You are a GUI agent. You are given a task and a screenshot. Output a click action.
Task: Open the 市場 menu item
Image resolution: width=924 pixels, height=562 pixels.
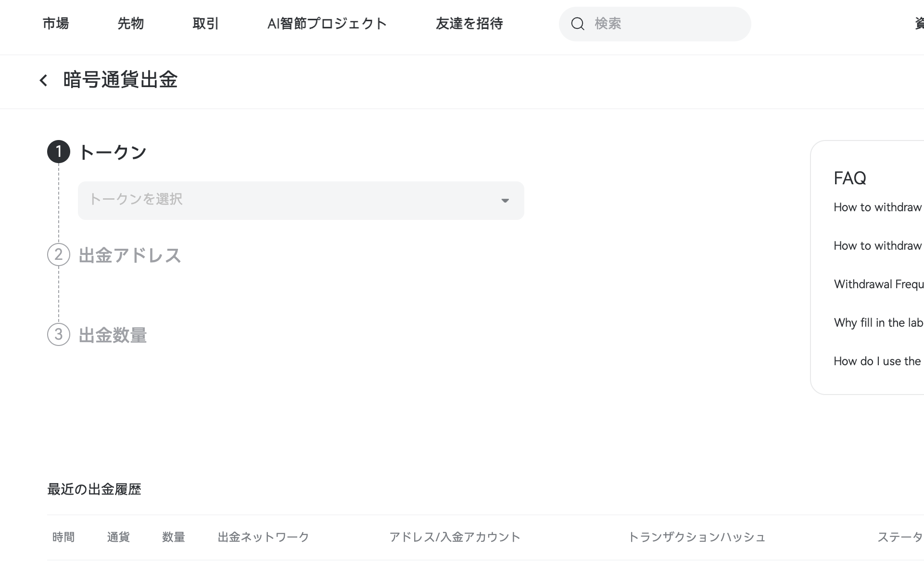pos(55,24)
